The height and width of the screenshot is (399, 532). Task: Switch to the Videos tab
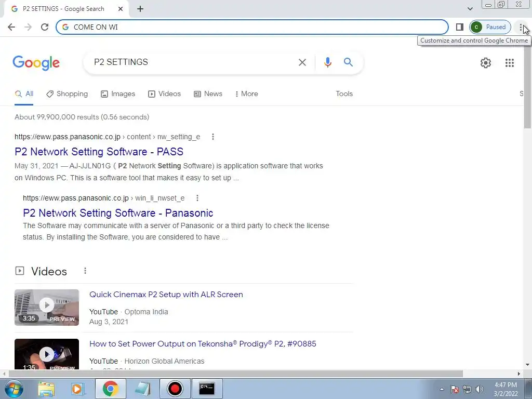point(165,94)
